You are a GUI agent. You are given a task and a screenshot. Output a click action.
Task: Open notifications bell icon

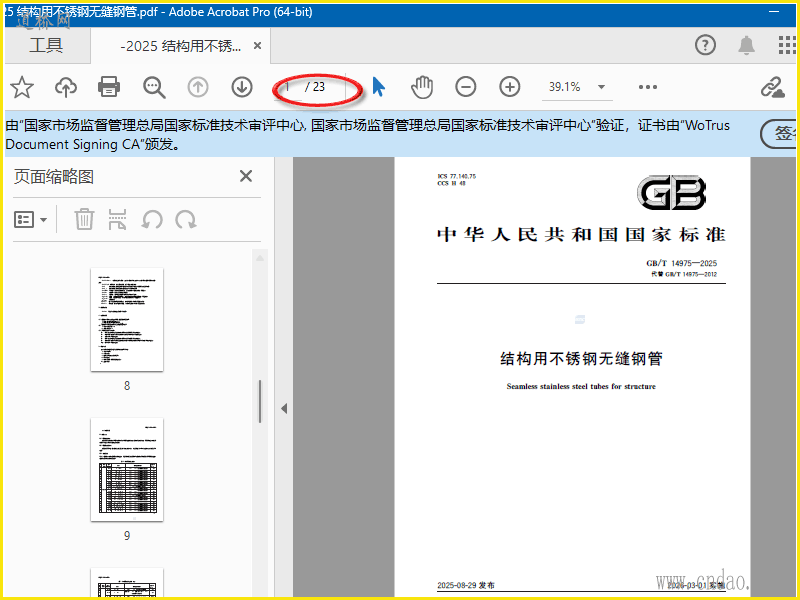[x=746, y=45]
